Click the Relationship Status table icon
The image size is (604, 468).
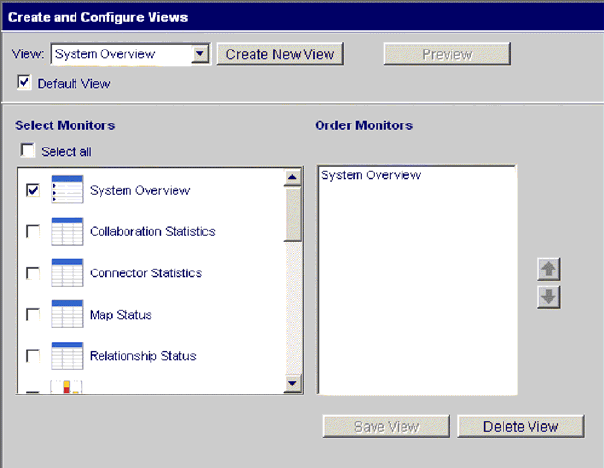[x=66, y=356]
